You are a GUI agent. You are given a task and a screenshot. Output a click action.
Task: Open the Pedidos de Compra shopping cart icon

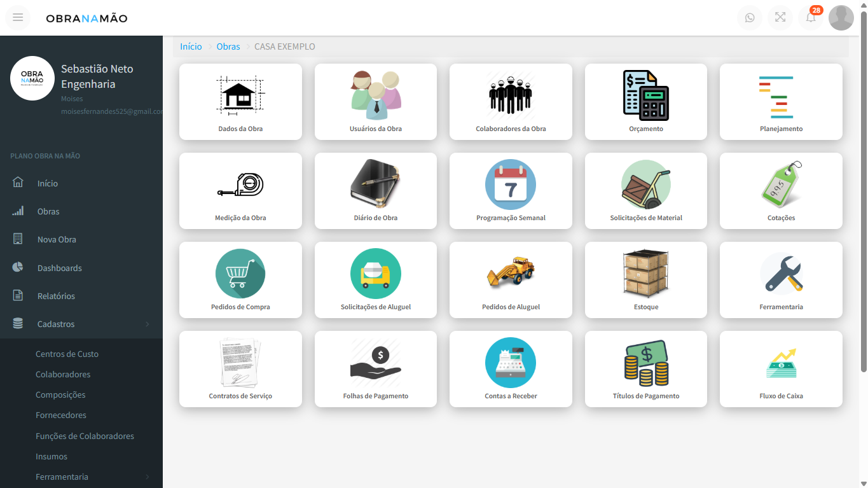(240, 274)
